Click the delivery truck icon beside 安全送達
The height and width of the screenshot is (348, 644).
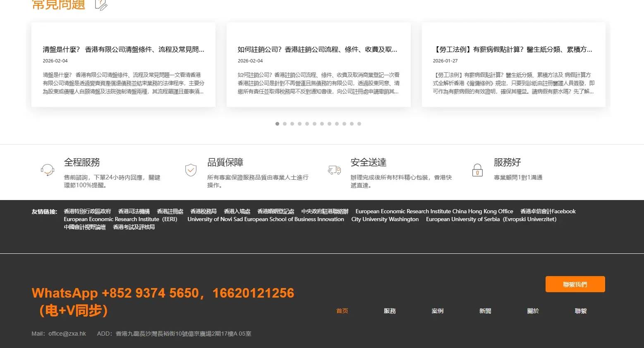click(334, 170)
